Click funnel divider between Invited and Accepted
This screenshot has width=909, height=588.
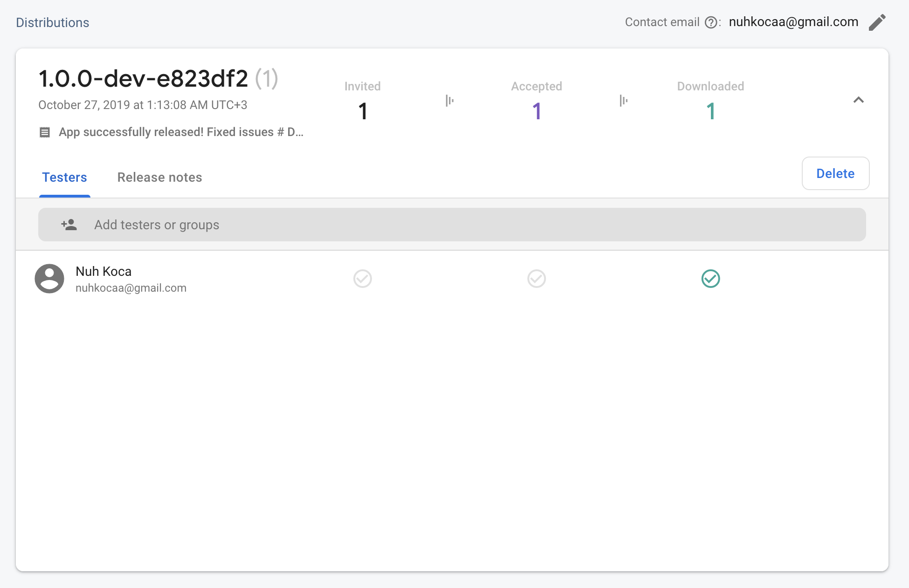point(449,100)
